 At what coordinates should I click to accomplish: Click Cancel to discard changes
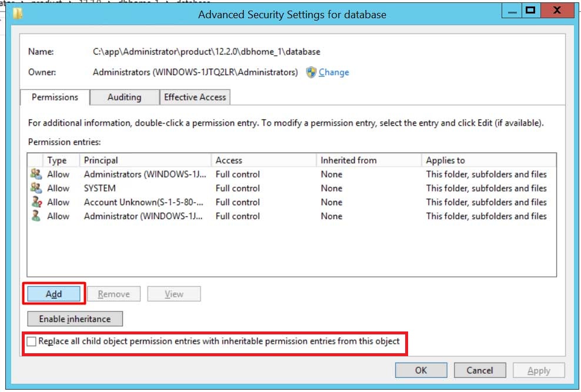(480, 370)
